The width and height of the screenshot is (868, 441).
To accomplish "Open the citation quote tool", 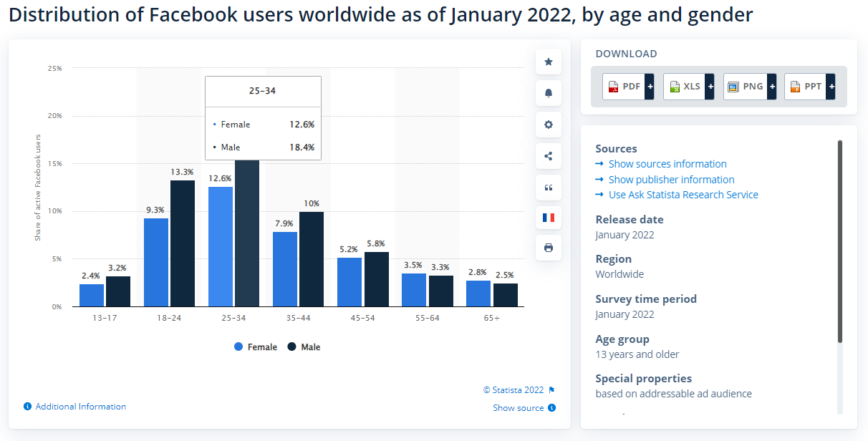I will 548,188.
